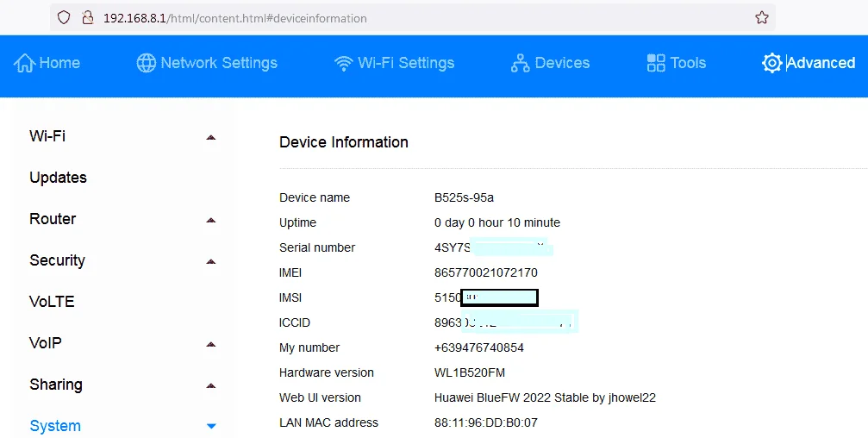
Task: Click the phone number +639476740854
Action: [479, 347]
